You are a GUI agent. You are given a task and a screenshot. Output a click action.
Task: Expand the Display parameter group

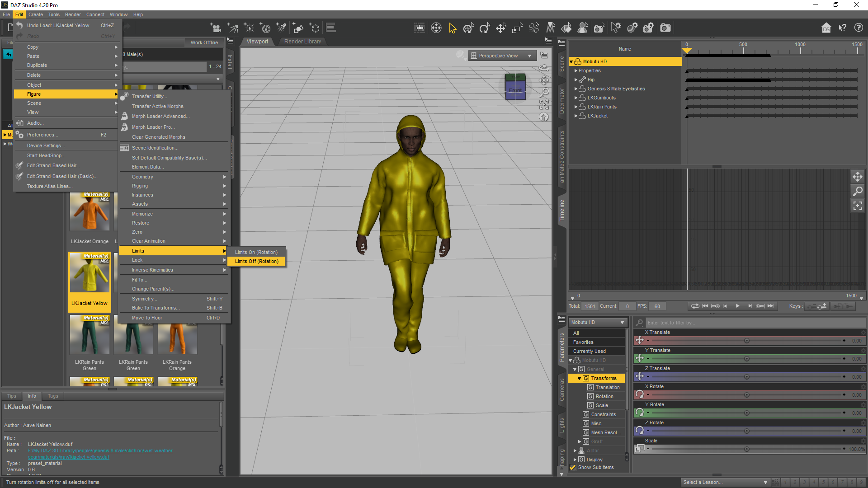click(576, 460)
